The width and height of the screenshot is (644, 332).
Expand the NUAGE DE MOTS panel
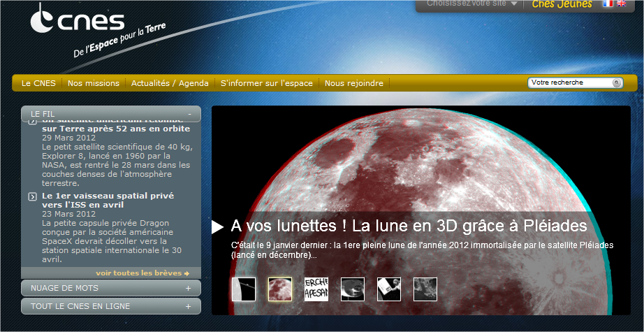(188, 289)
